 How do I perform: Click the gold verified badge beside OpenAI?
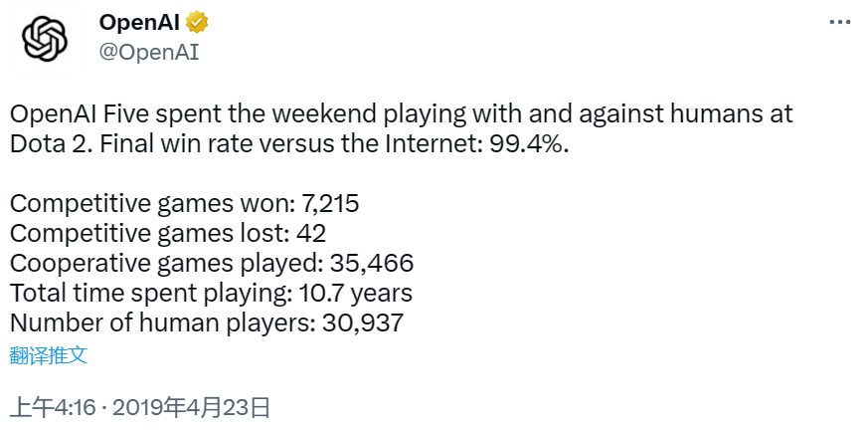coord(197,22)
